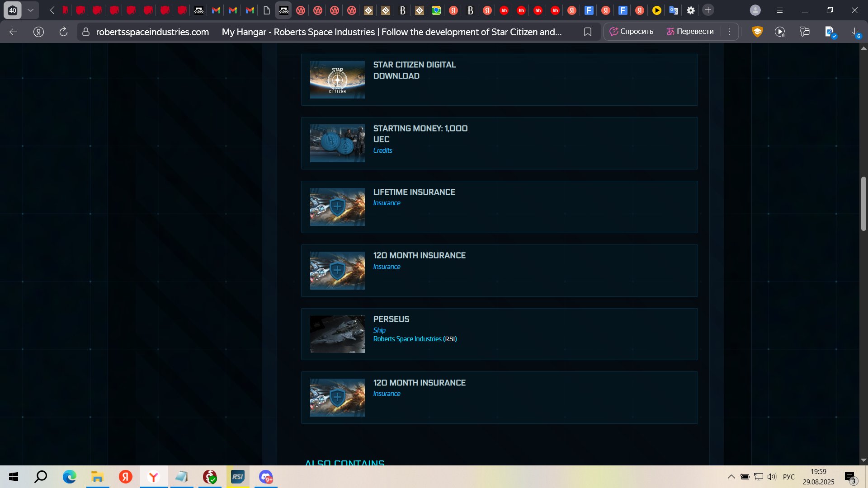Open the three-dot menu beside Перевести
868x488 pixels.
pos(729,32)
